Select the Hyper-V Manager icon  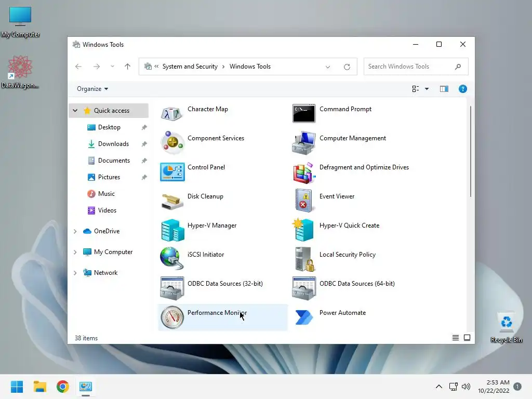point(172,230)
